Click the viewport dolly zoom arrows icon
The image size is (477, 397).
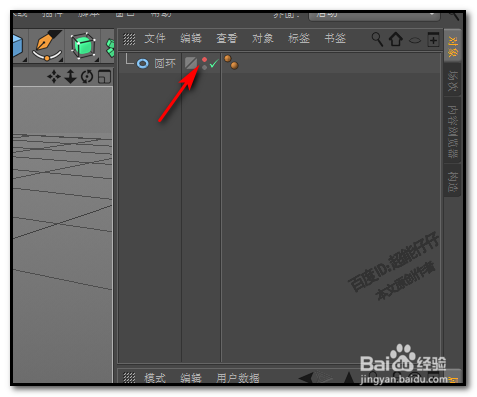70,76
